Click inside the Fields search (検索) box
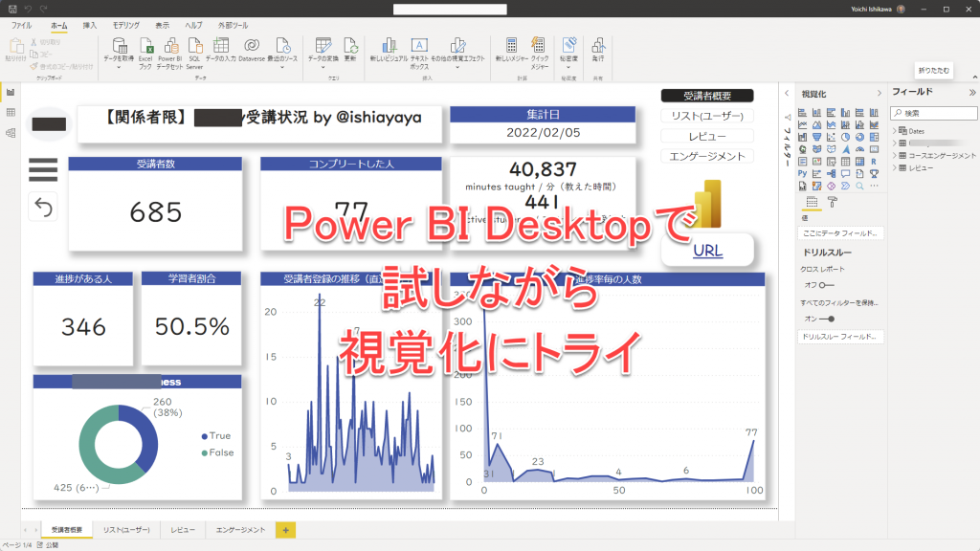980x551 pixels. [x=934, y=113]
